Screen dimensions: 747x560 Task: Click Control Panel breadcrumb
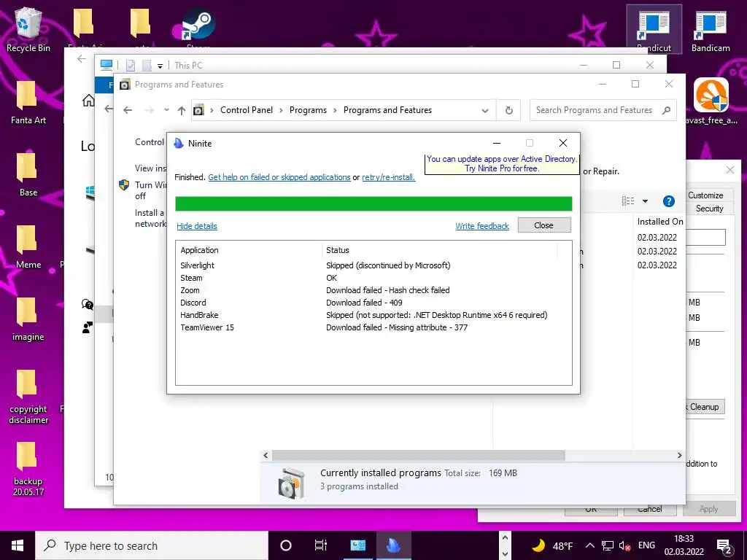(x=247, y=110)
